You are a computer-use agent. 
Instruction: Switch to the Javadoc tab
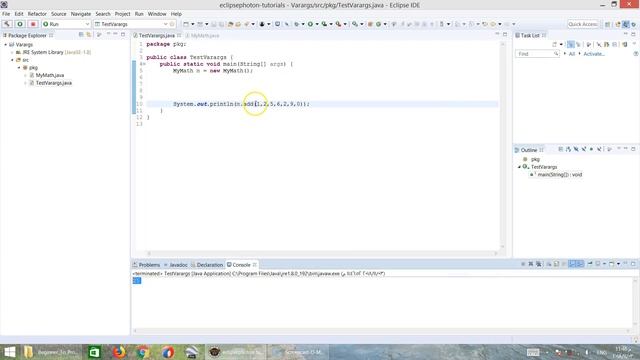point(178,265)
